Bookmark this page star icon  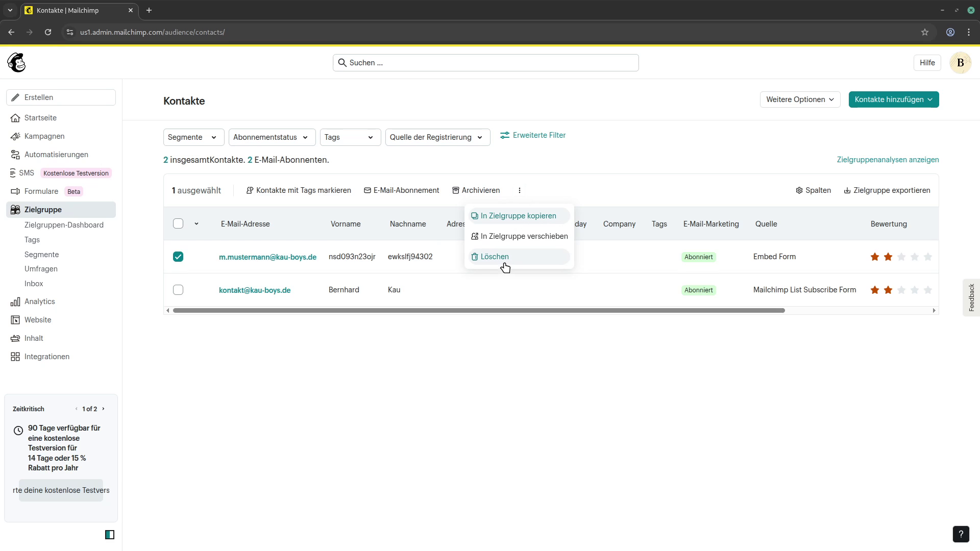(924, 32)
